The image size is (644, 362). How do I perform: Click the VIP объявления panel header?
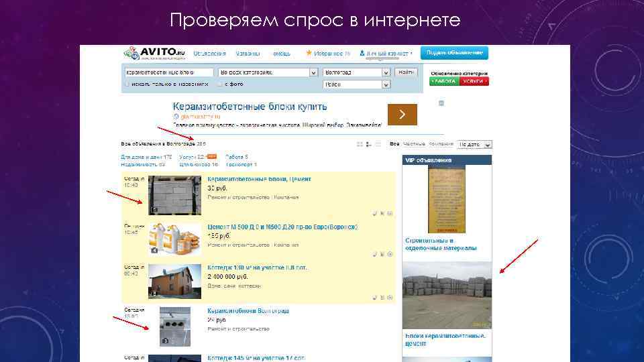(x=447, y=160)
